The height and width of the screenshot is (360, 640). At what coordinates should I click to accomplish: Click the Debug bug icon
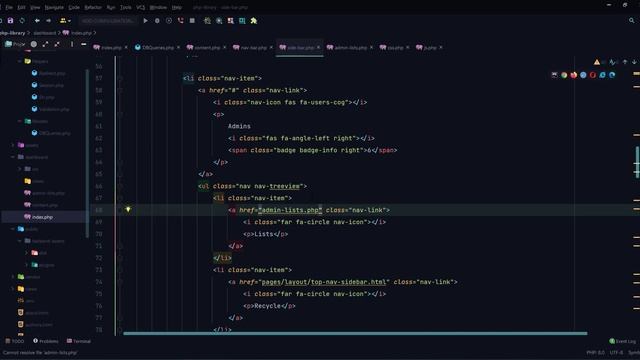pyautogui.click(x=157, y=21)
